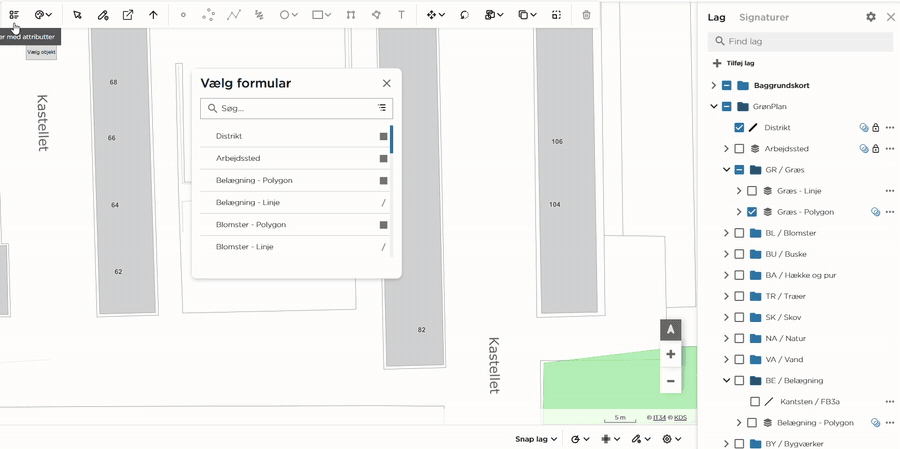The image size is (900, 449).
Task: Expand the NA / Natur folder
Action: (x=726, y=338)
